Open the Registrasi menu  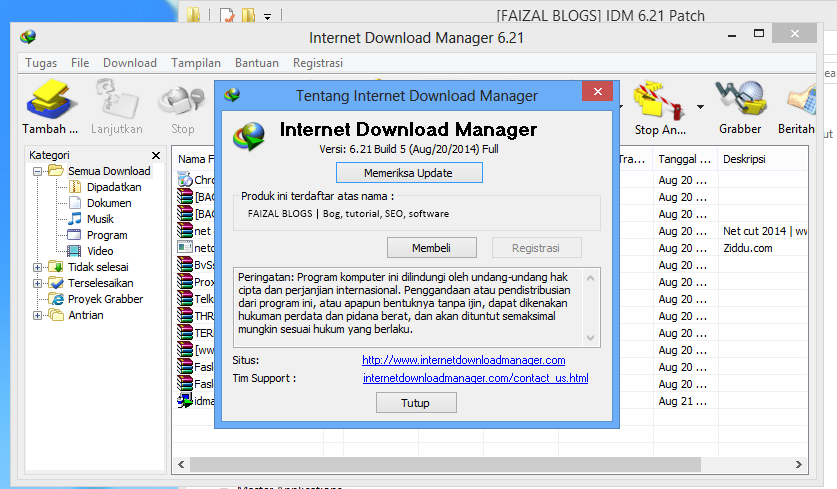[318, 63]
